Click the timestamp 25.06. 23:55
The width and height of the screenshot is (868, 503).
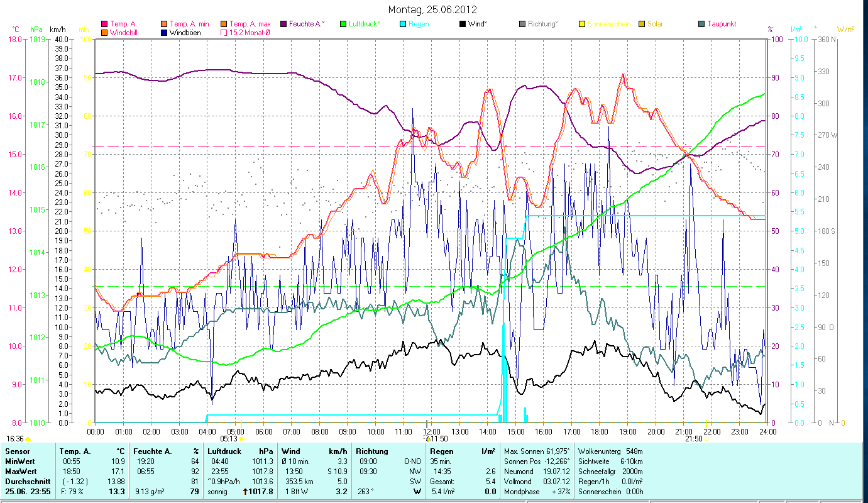point(28,492)
